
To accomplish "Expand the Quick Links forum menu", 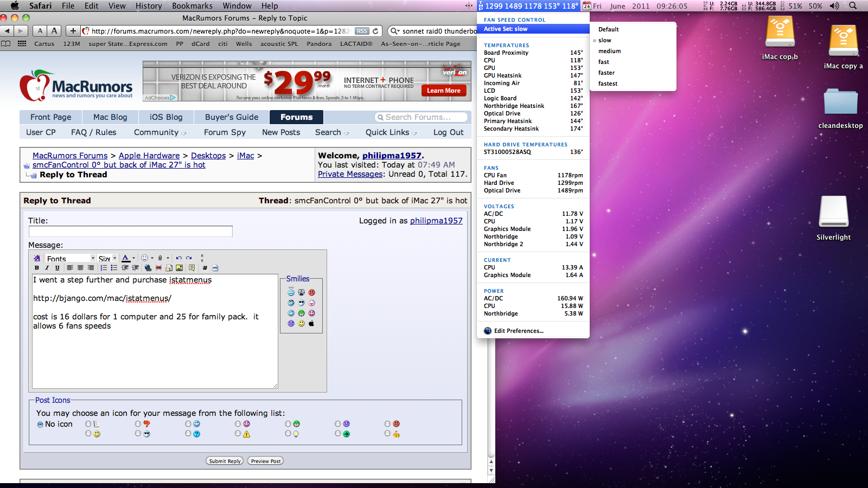I will coord(391,132).
